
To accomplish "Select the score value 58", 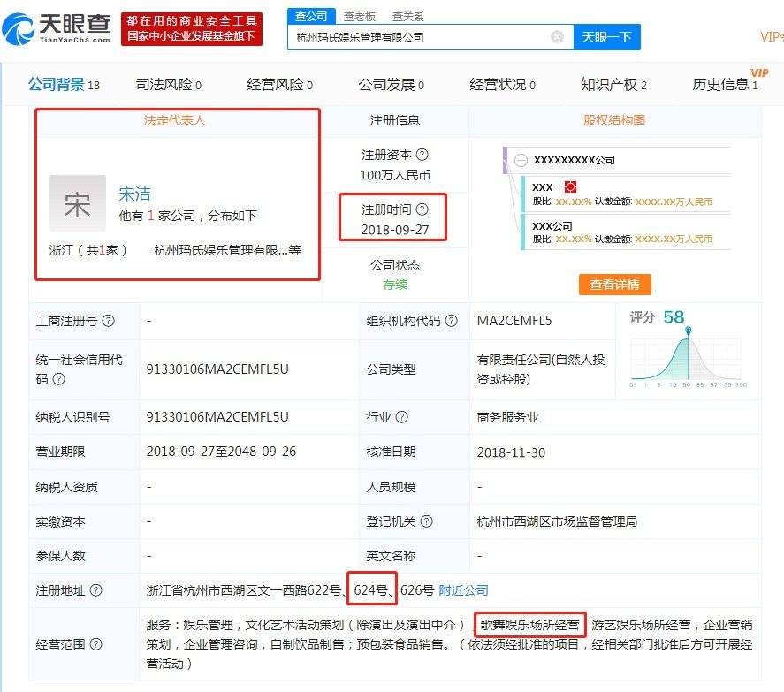I will tap(674, 317).
